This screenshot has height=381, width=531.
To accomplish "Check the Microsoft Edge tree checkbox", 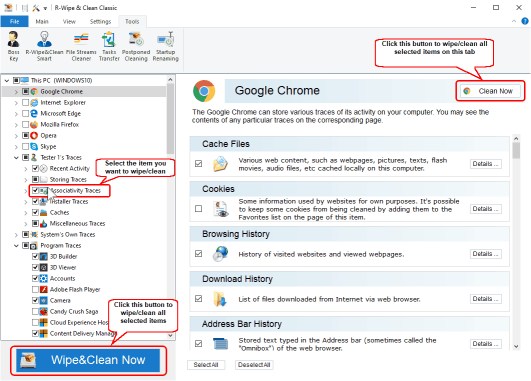I will pyautogui.click(x=25, y=113).
